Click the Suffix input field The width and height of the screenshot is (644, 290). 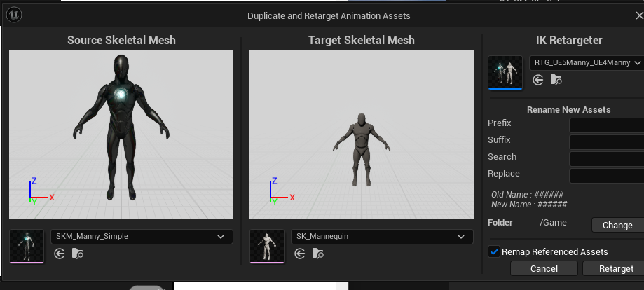pos(607,142)
